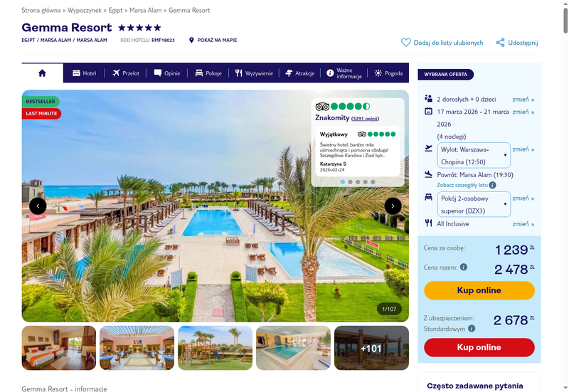Click the map pin icon Pokaż na mapie
This screenshot has height=392, width=569.
pyautogui.click(x=191, y=40)
